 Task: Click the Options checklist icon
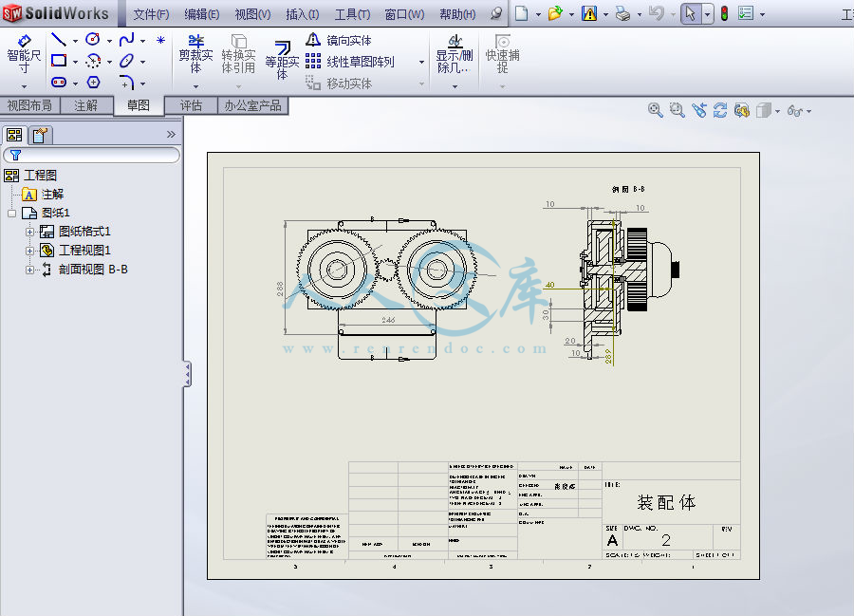tap(745, 13)
